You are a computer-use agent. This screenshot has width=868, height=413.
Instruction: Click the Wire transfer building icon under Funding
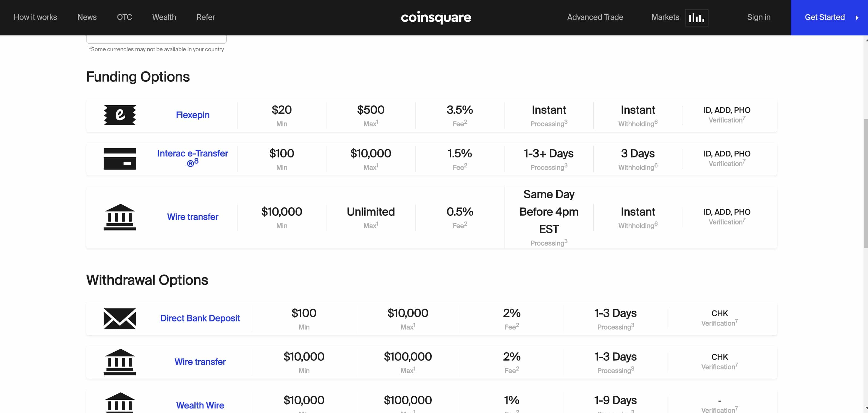119,217
